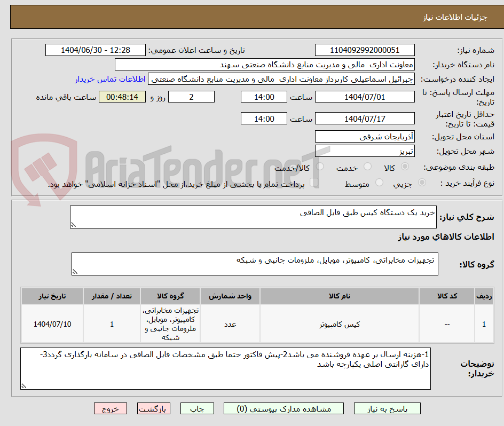Select the خدمت radio button

click(x=367, y=167)
